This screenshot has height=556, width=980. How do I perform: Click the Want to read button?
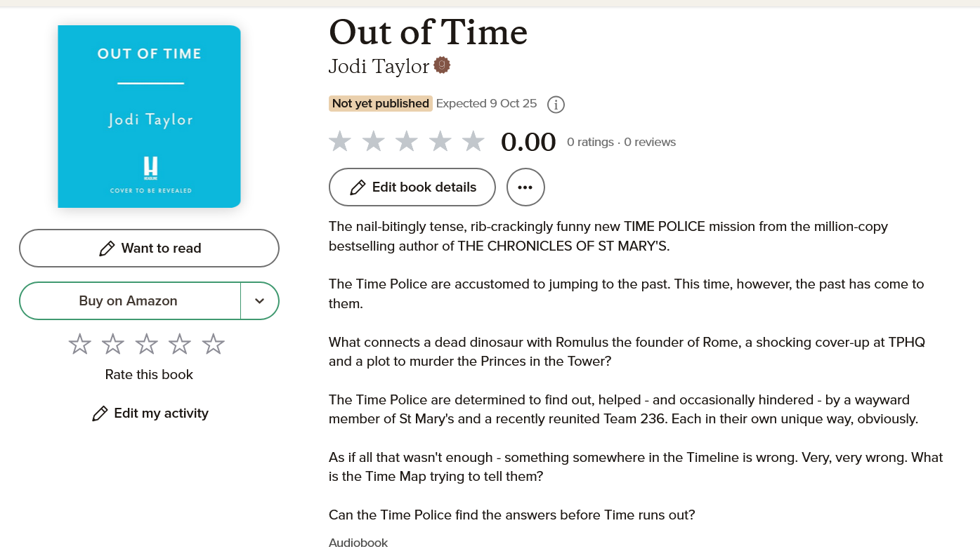149,248
